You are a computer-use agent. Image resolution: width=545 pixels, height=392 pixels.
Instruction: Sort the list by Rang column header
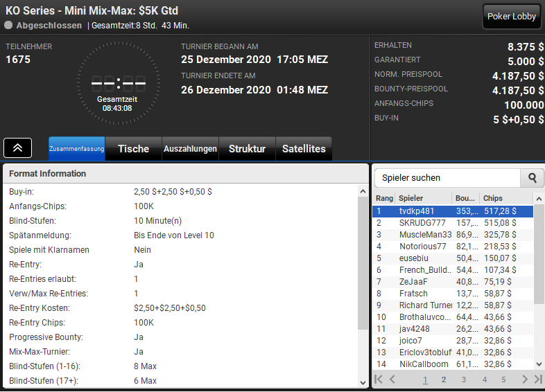[x=384, y=198]
